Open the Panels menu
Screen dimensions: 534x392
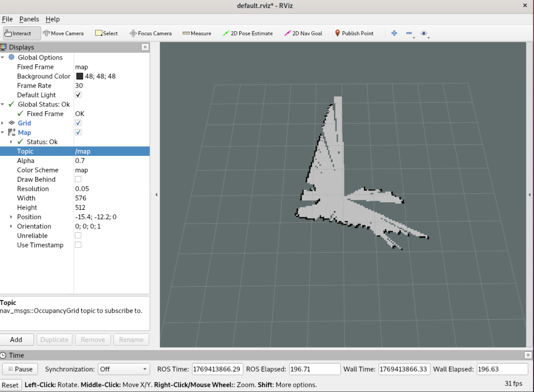point(29,19)
